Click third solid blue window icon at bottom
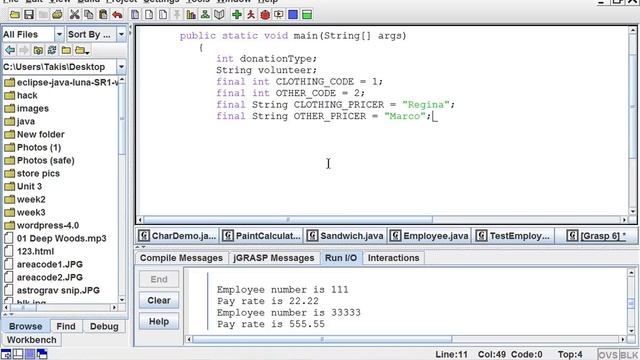 (x=30, y=354)
